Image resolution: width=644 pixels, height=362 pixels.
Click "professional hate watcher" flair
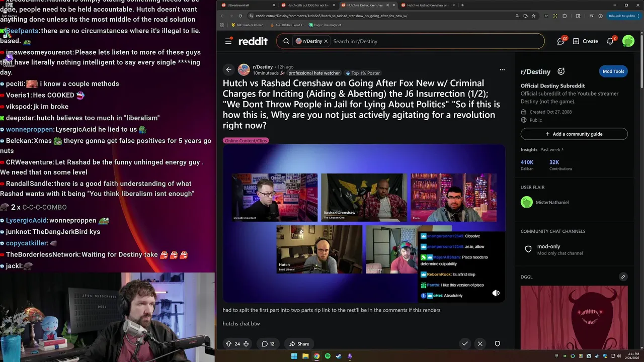(314, 73)
